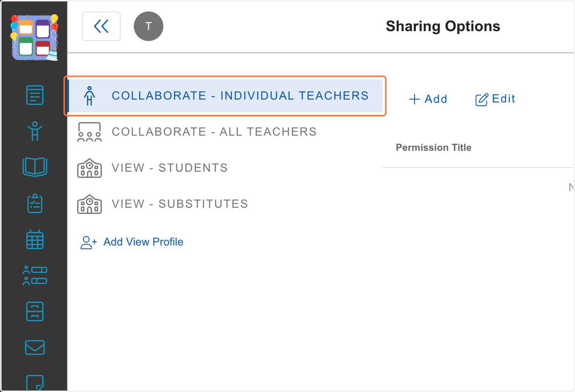The height and width of the screenshot is (392, 575).
Task: Open the planbook app logo
Action: point(34,38)
